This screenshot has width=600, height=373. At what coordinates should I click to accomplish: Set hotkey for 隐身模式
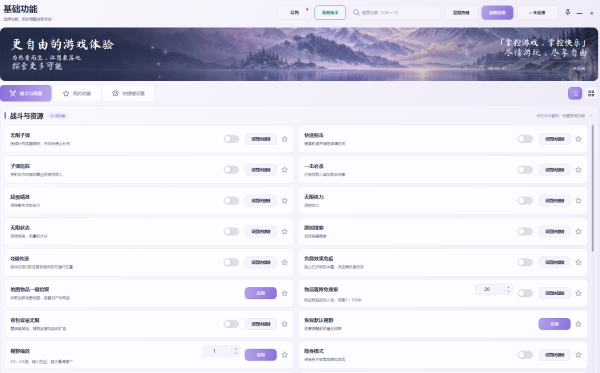tap(554, 355)
